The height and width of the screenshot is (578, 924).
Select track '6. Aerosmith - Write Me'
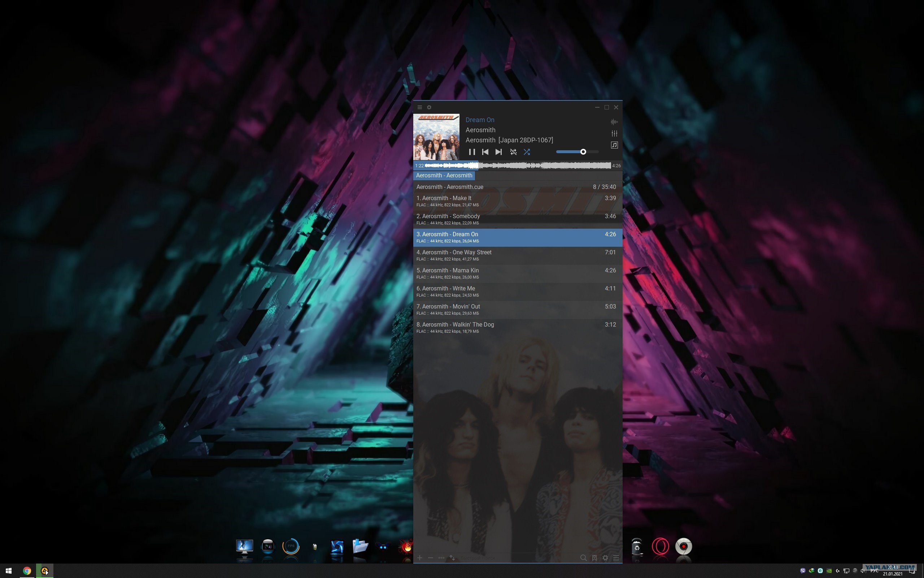click(518, 291)
